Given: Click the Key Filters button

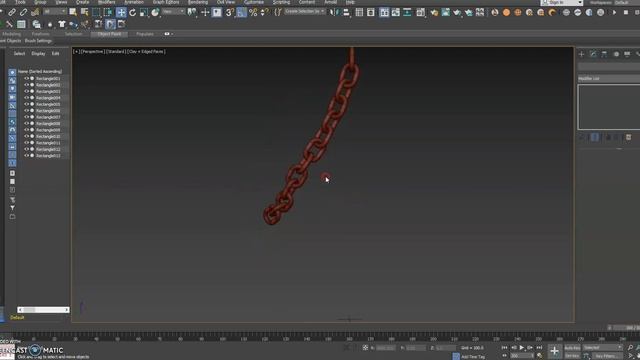Looking at the screenshot, I should [607, 356].
